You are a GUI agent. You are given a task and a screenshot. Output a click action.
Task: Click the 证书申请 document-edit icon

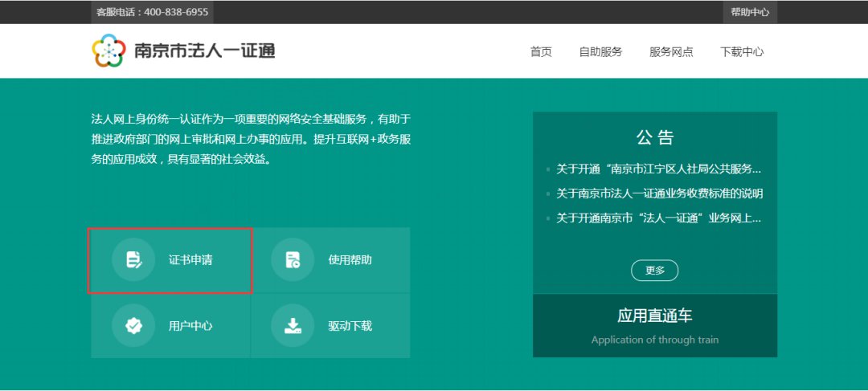pyautogui.click(x=134, y=259)
